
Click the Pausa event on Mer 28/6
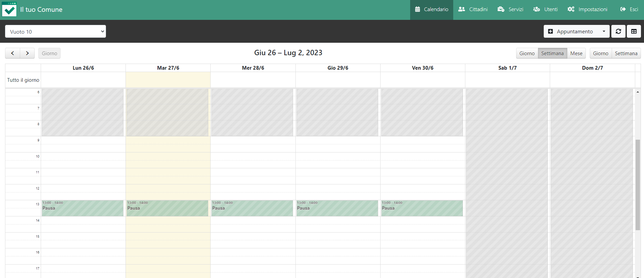[252, 208]
